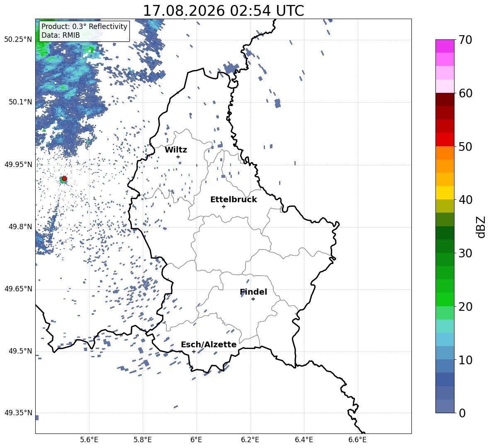Click the 50.25°N latitude tick label
The height and width of the screenshot is (448, 491).
(18, 40)
